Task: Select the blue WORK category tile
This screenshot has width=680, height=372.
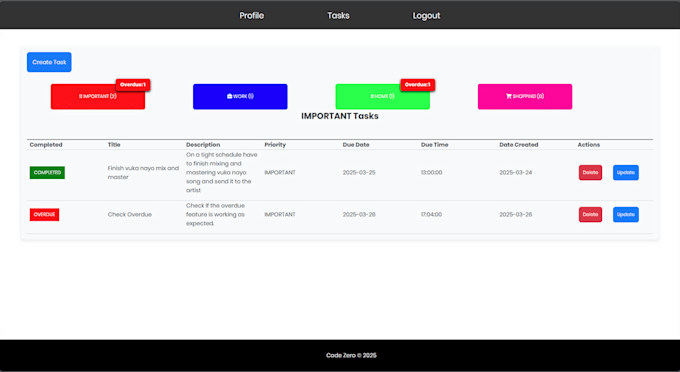Action: pyautogui.click(x=240, y=97)
